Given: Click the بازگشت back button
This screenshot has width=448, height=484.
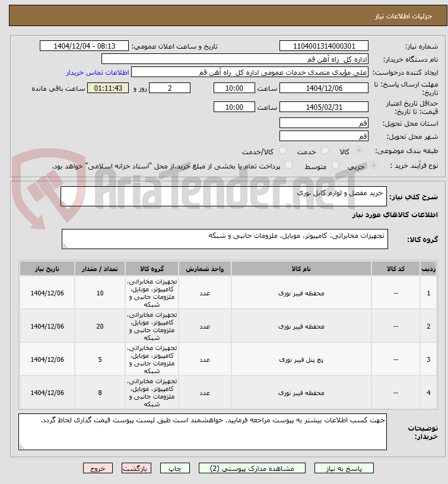Looking at the screenshot, I should 136,468.
